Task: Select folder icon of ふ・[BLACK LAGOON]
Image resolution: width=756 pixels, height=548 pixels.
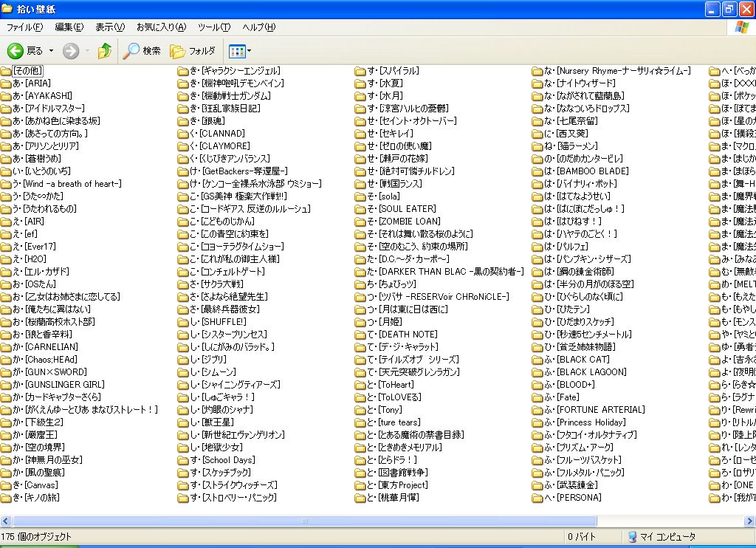Action: click(537, 372)
